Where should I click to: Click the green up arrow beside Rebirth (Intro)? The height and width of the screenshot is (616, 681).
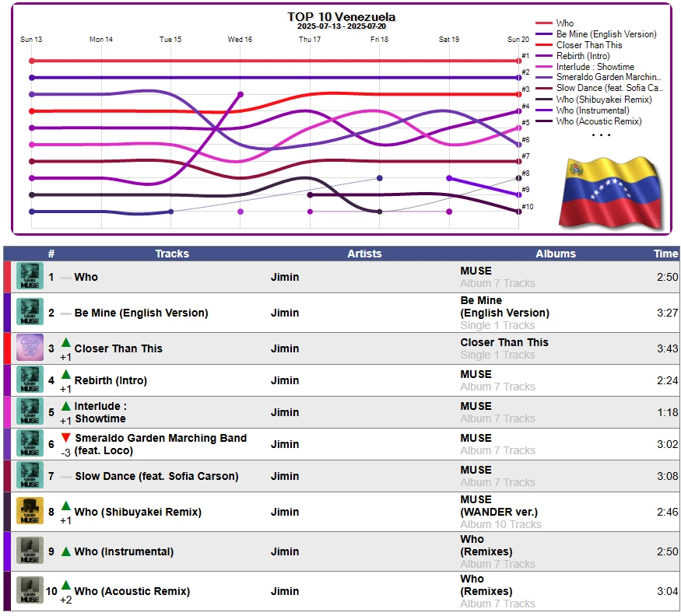point(66,374)
